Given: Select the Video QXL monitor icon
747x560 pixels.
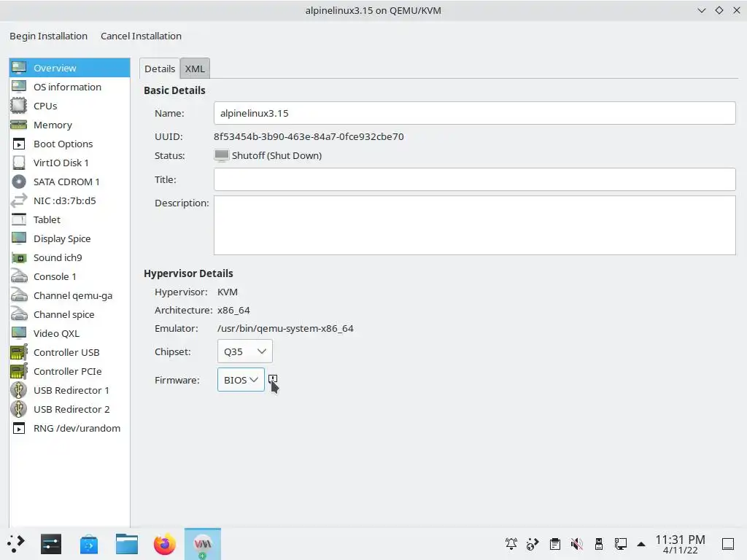Looking at the screenshot, I should pos(19,333).
